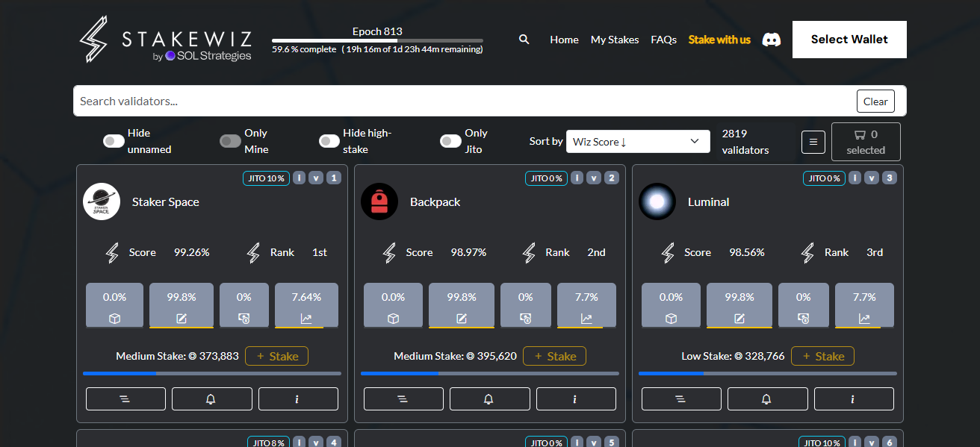Toggle the list view layout button
The image size is (980, 447).
coord(813,142)
